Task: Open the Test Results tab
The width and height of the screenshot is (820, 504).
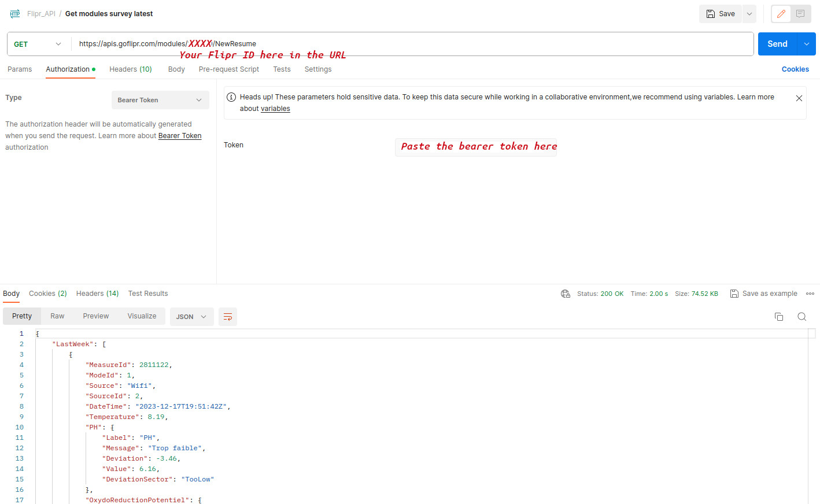Action: click(x=148, y=294)
